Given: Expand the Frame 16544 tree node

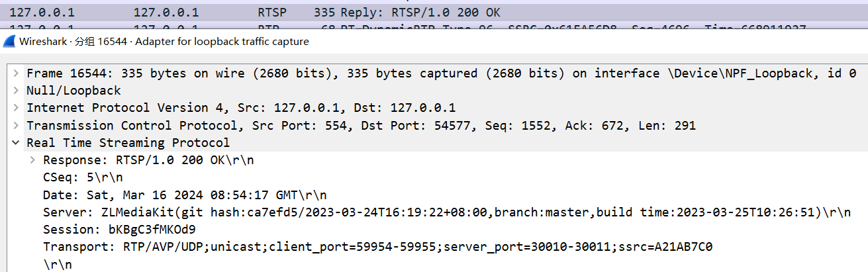Looking at the screenshot, I should [x=16, y=73].
